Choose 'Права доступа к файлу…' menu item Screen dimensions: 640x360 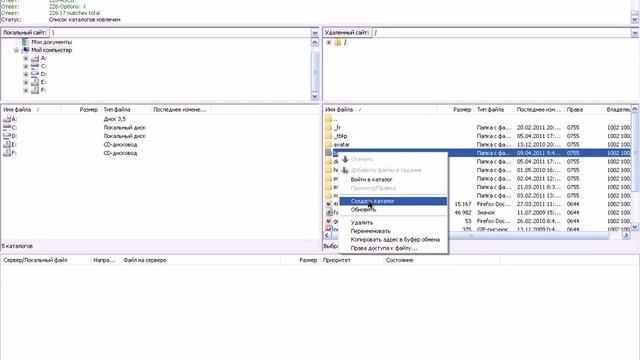[393, 248]
